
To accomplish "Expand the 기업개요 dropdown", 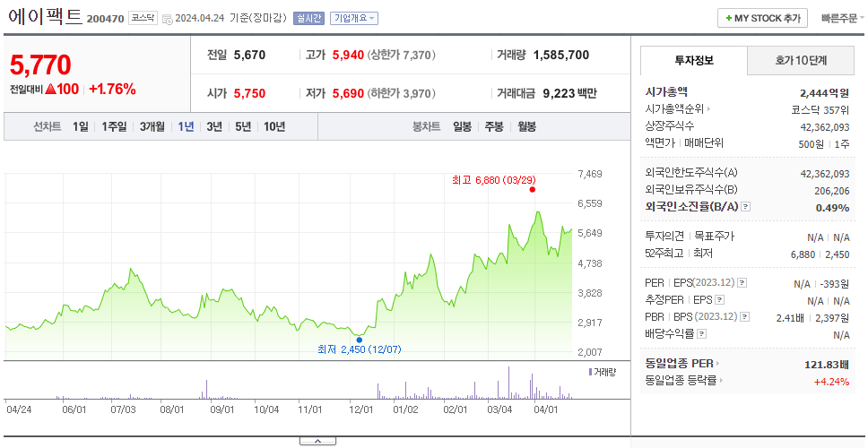I will (354, 18).
